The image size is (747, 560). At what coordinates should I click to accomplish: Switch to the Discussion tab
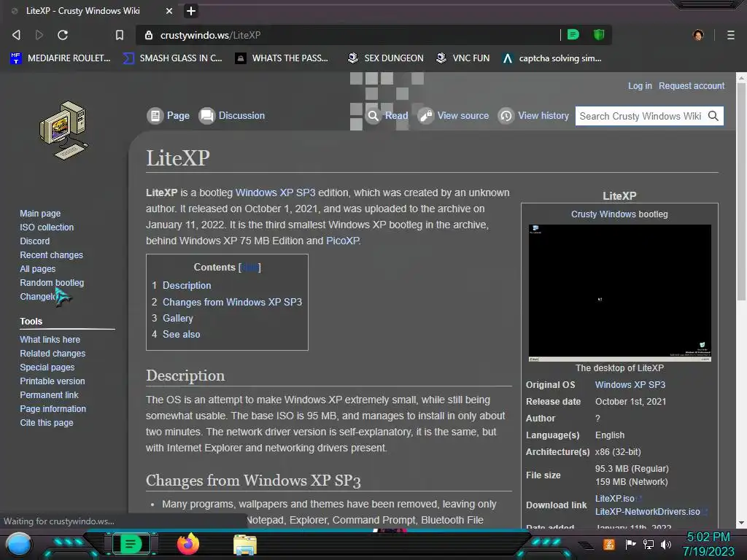coord(231,116)
